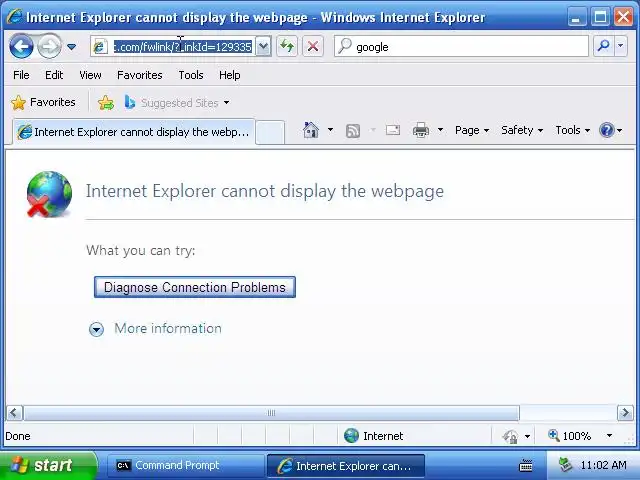Open the Favorites menu in menu bar

point(140,75)
